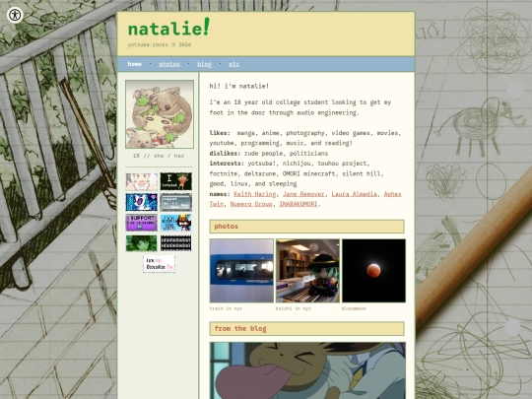Viewport: 532px width, 399px height.
Task: Click the gray 'I support' stamp badge
Action: [175, 202]
